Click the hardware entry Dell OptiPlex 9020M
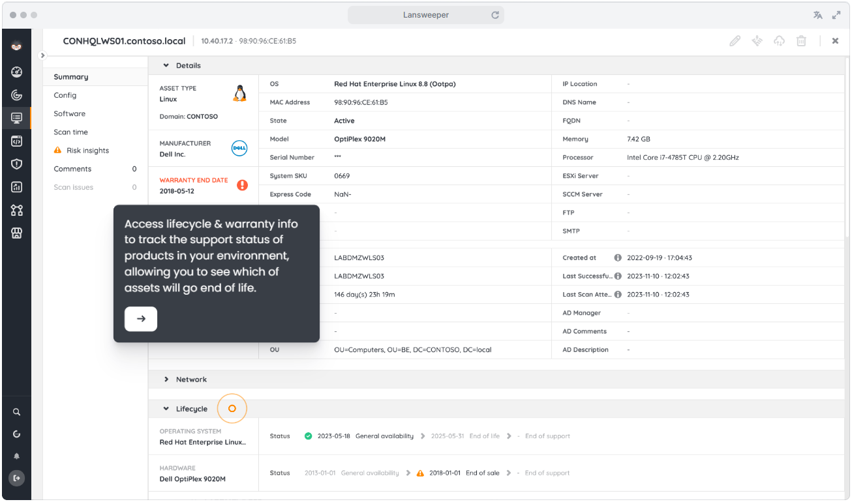 point(192,479)
